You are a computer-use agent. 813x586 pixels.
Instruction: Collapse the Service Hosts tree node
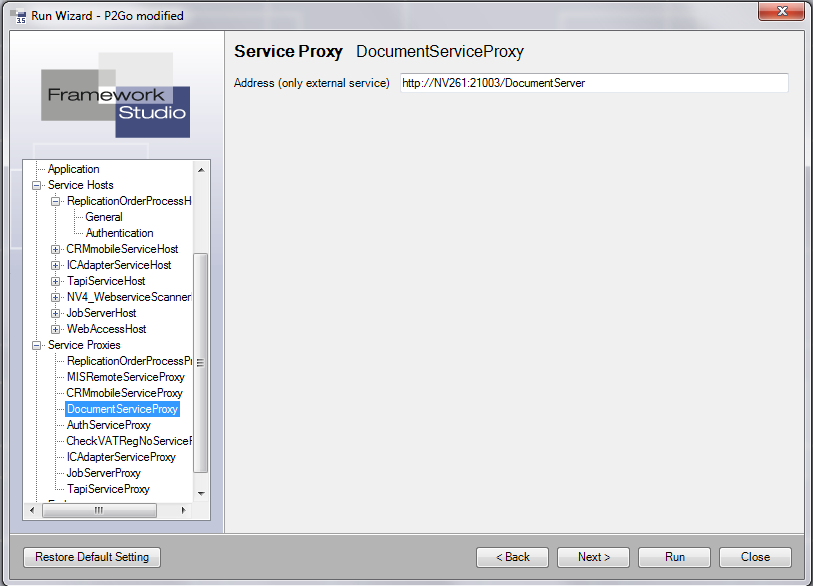[36, 185]
